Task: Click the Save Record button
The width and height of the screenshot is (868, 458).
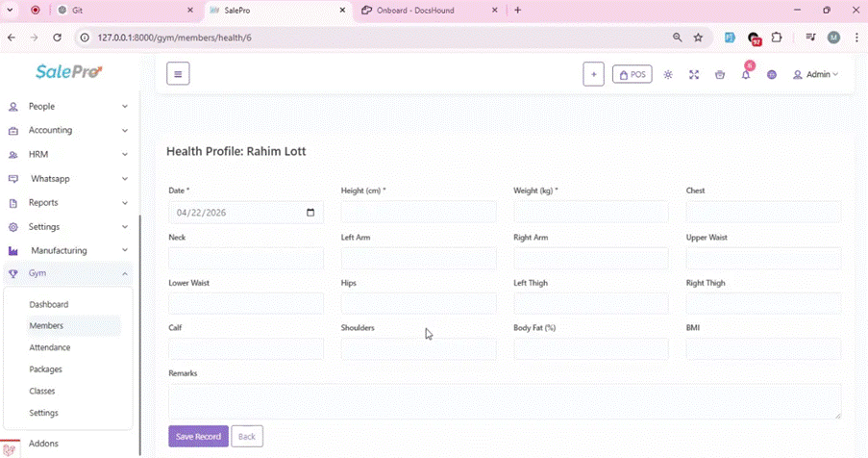Action: [x=198, y=437]
